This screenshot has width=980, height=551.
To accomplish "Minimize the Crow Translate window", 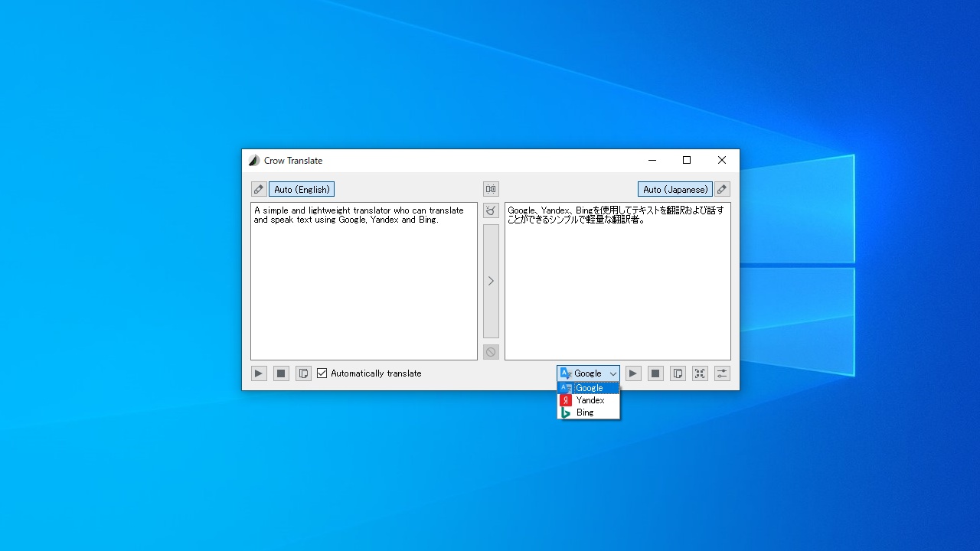I will 652,161.
